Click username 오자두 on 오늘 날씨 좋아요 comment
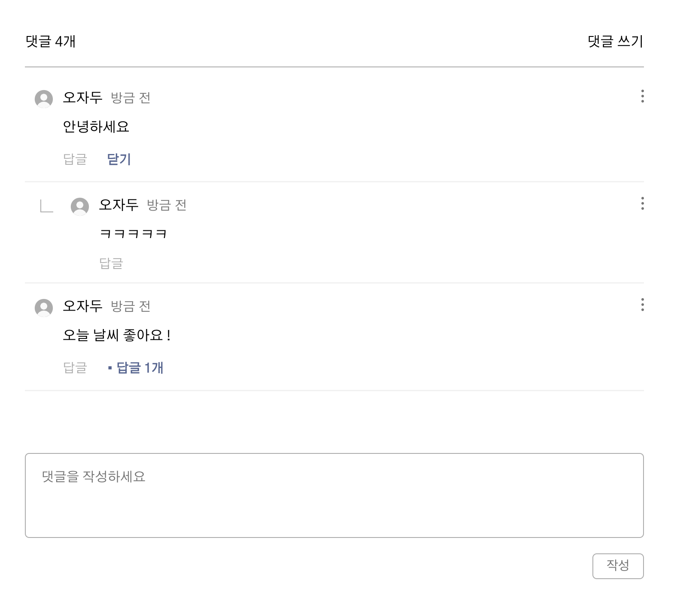674x616 pixels. tap(82, 306)
